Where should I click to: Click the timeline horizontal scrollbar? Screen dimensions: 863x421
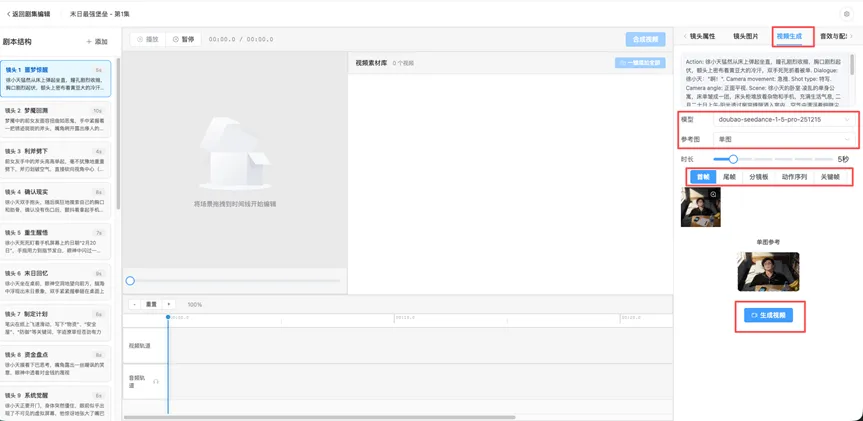click(319, 417)
